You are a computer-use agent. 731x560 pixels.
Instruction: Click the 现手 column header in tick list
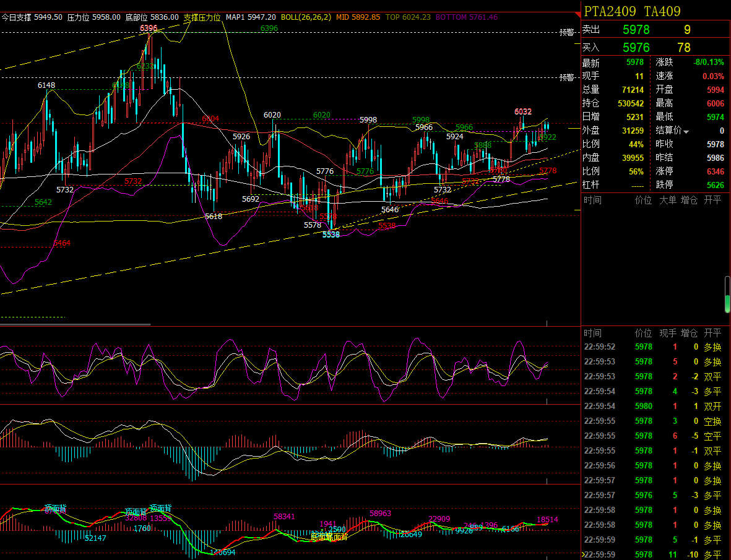pyautogui.click(x=668, y=333)
